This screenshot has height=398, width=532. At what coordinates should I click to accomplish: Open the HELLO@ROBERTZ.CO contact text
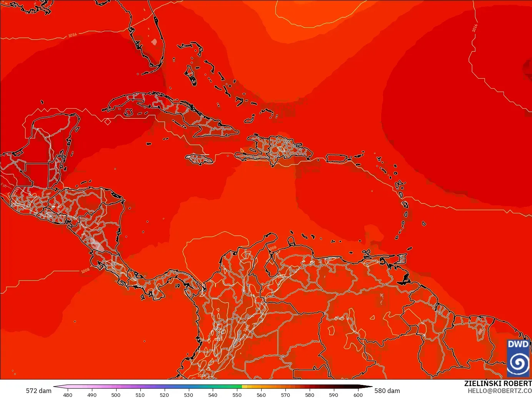click(500, 391)
